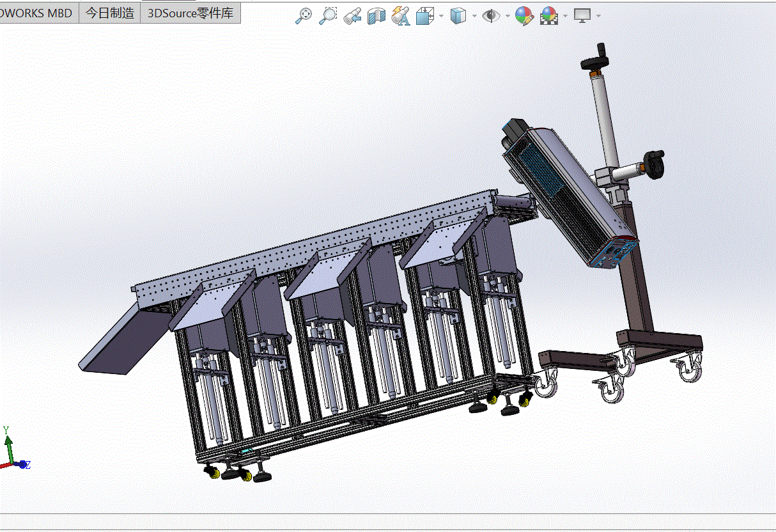Screen dimensions: 776x532
Task: Open the View Settings dropdown arrow
Action: [x=598, y=16]
